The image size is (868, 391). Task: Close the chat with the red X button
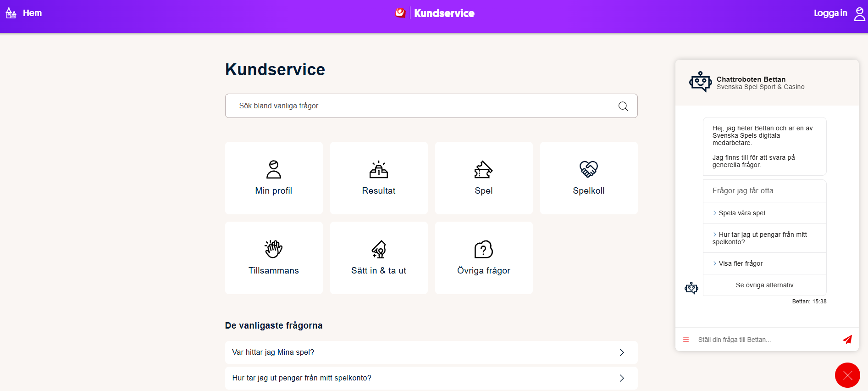click(847, 375)
